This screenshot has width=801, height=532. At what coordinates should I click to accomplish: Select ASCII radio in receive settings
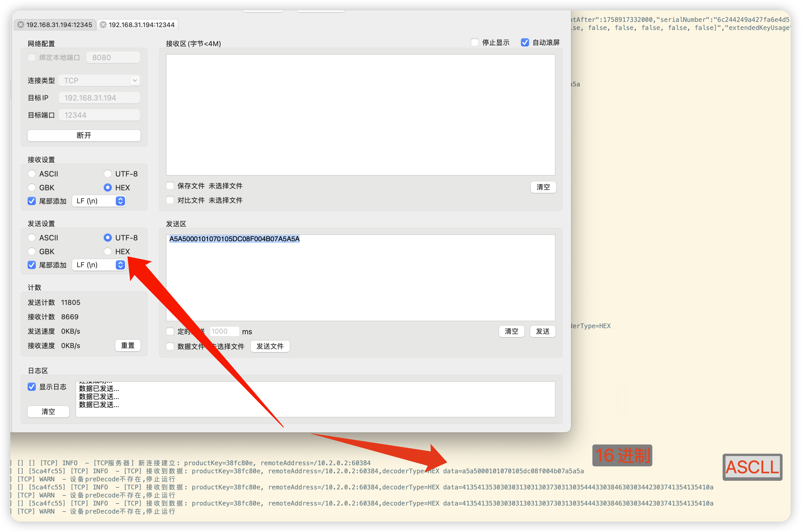pos(32,174)
